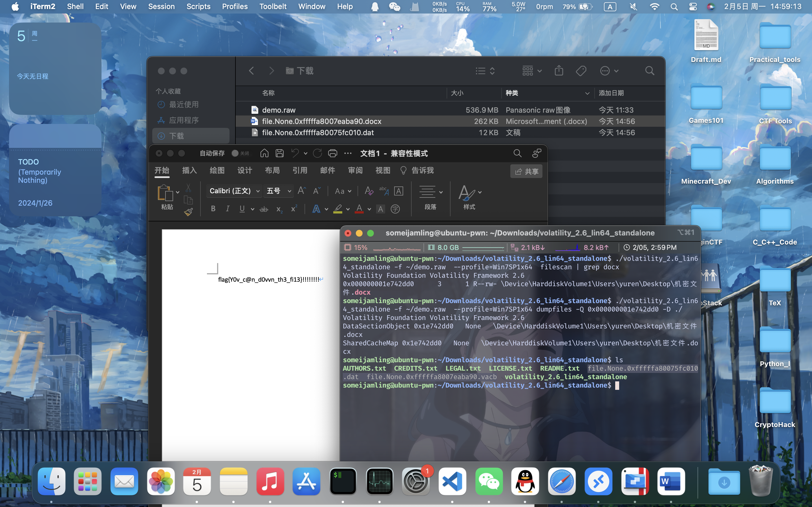This screenshot has width=812, height=507.
Task: Open the font size dropdown
Action: click(289, 191)
